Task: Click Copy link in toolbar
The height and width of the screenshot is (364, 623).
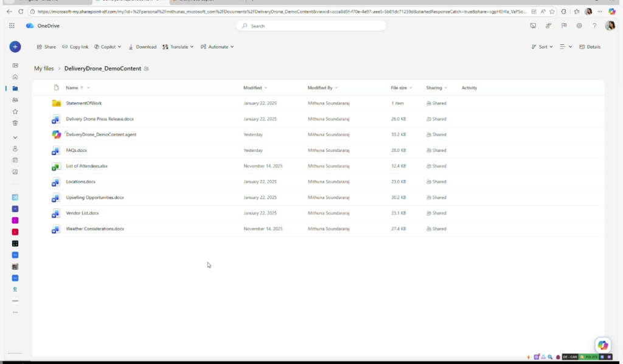Action: [75, 47]
